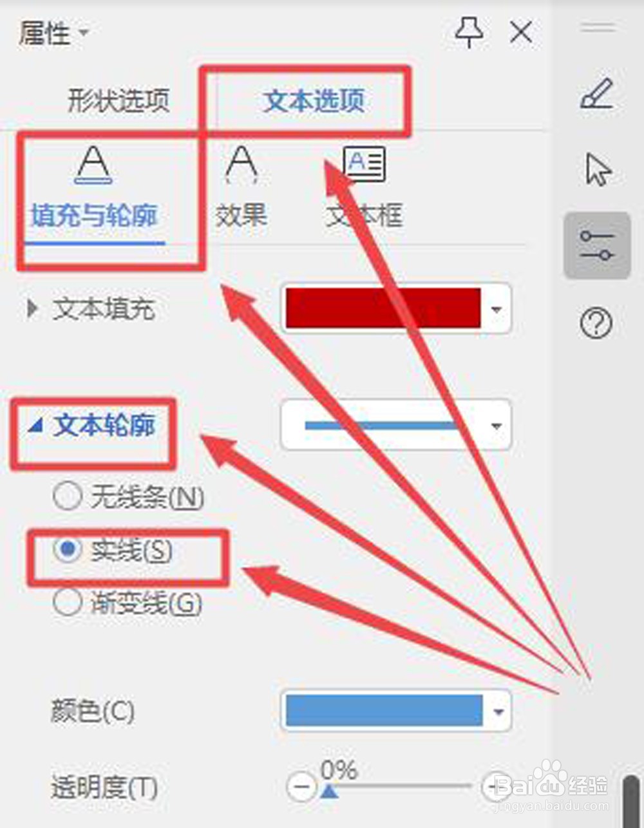The image size is (644, 828).
Task: Open the sliders properties icon in sidebar
Action: pos(597,245)
